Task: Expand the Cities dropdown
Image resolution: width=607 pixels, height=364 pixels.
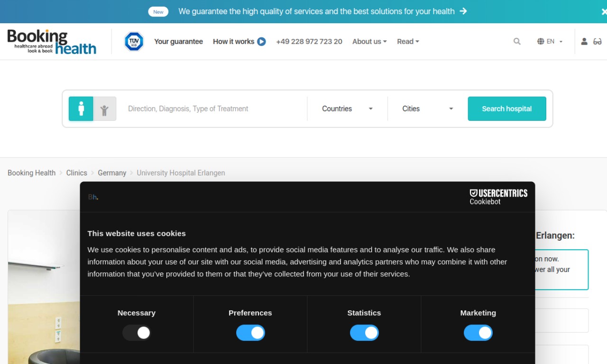Action: point(428,109)
